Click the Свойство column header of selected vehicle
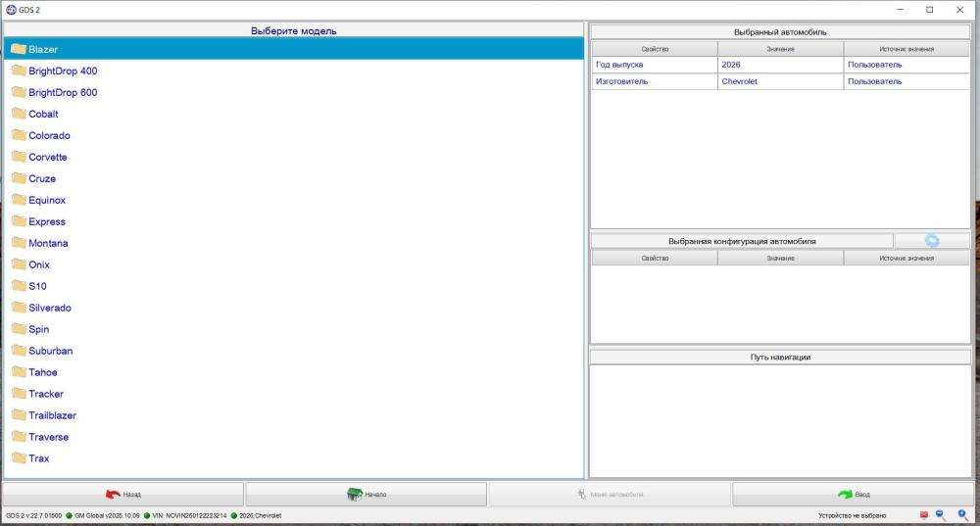Image resolution: width=980 pixels, height=526 pixels. coord(655,49)
